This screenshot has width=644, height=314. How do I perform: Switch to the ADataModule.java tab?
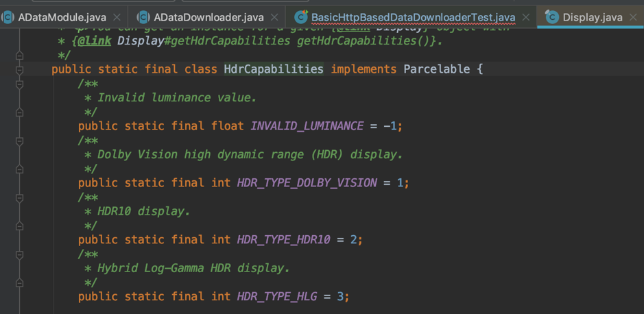(x=62, y=17)
